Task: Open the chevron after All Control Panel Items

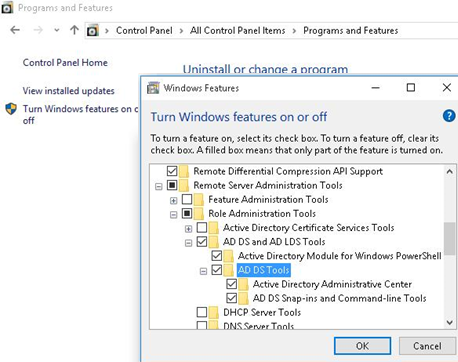Action: pos(294,31)
